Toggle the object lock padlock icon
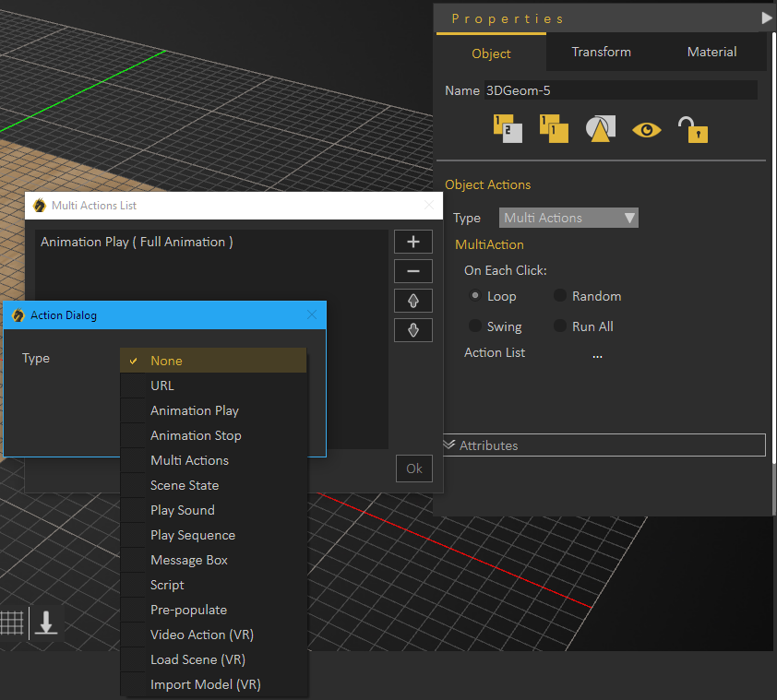This screenshot has width=777, height=700. coord(693,130)
